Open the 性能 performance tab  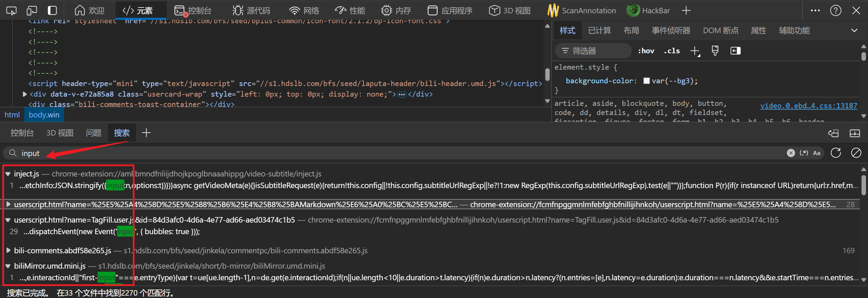click(x=350, y=11)
